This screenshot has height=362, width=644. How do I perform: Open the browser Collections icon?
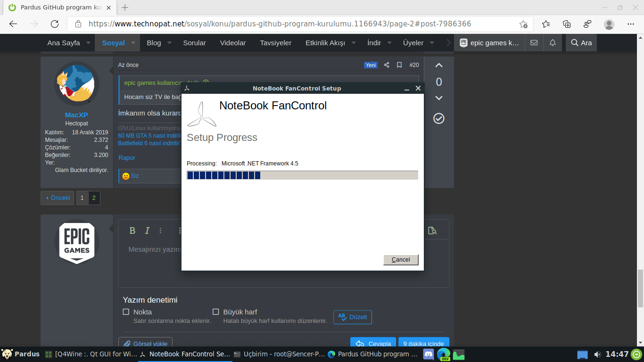[567, 24]
